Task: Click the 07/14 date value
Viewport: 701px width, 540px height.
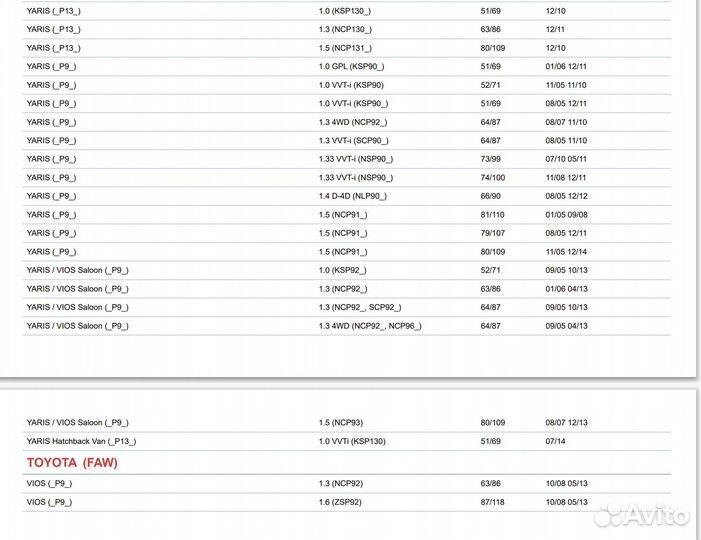Action: [x=556, y=441]
